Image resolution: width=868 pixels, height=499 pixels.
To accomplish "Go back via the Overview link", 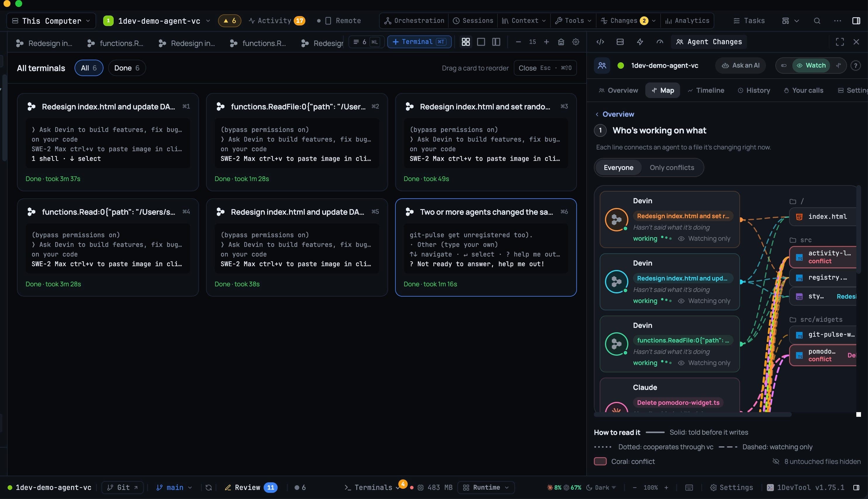I will (615, 114).
